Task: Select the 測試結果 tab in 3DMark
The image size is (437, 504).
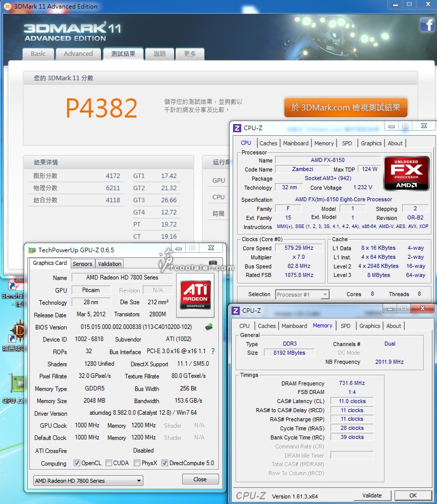Action: [x=123, y=54]
